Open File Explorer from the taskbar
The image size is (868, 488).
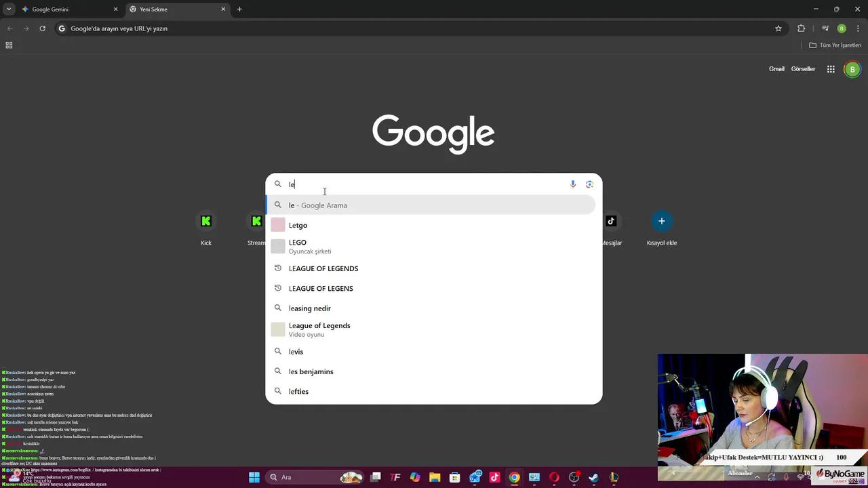pyautogui.click(x=435, y=477)
